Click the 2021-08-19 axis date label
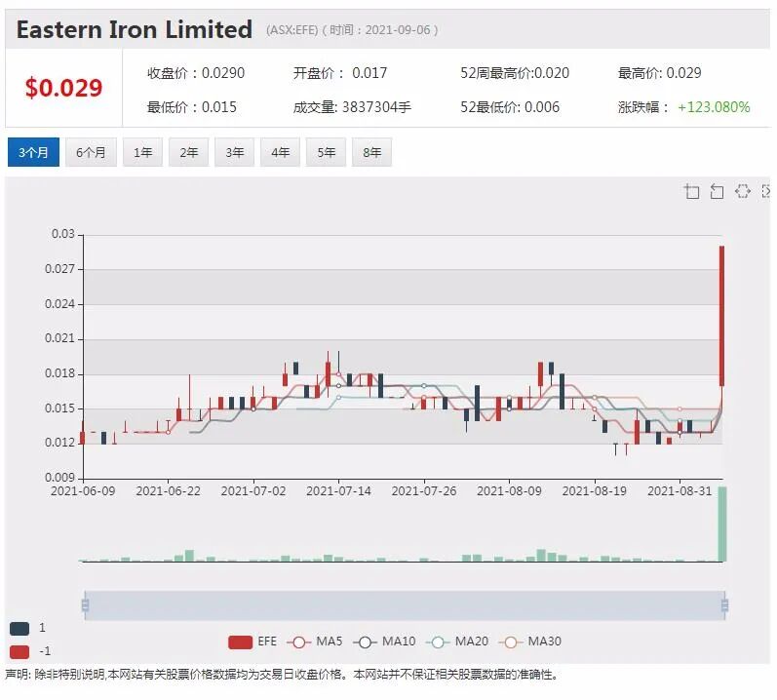Image resolution: width=777 pixels, height=700 pixels. 594,491
